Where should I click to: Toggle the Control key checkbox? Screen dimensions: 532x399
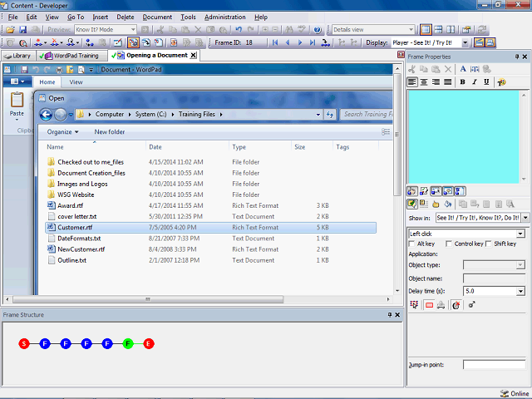[x=449, y=244]
